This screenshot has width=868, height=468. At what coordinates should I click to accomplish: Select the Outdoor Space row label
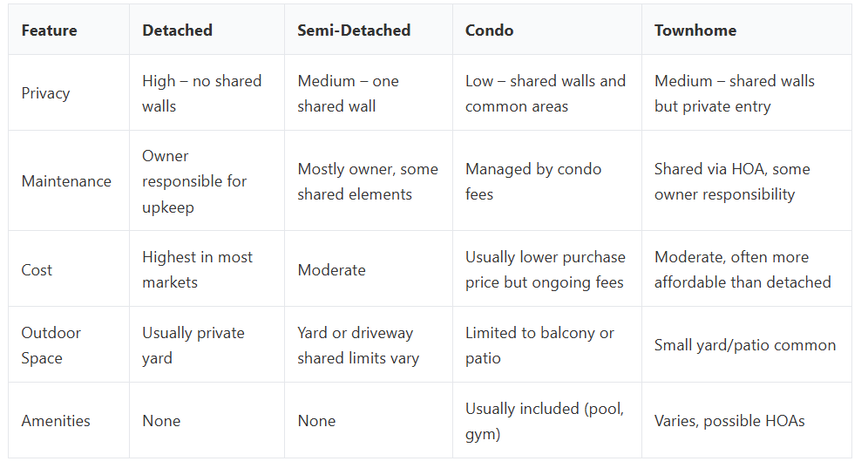[x=51, y=345]
